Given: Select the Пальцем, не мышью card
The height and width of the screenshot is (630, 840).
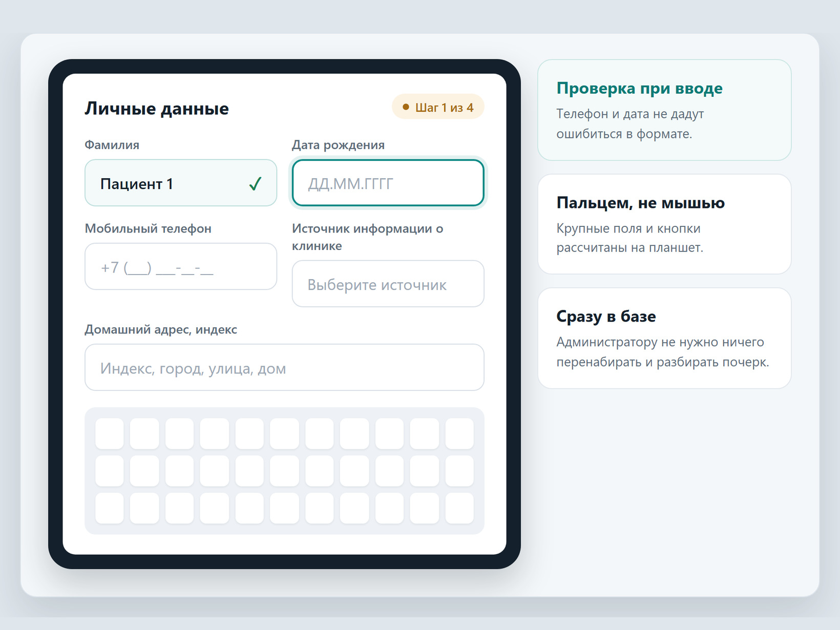Looking at the screenshot, I should [x=664, y=224].
